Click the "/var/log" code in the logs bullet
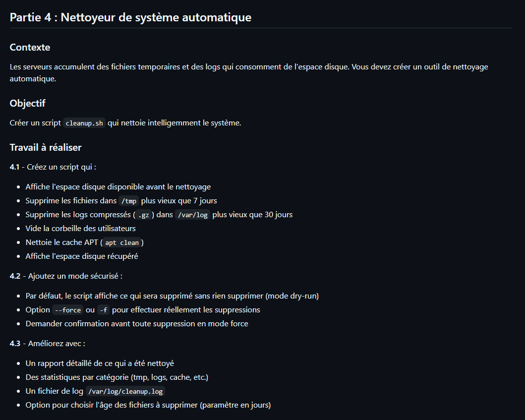Viewport: 525px width, 420px height. 192,215
